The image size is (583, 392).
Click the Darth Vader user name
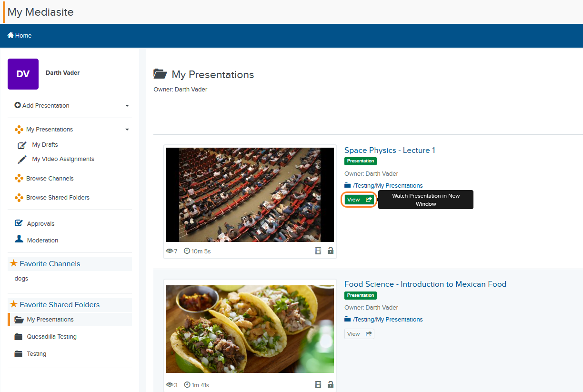coord(62,73)
